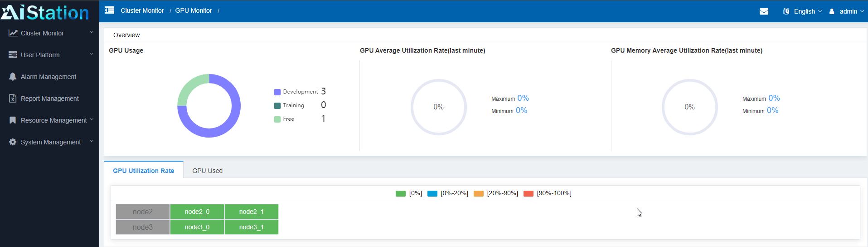
Task: Toggle Training legend color in GPU Usage
Action: coord(277,106)
